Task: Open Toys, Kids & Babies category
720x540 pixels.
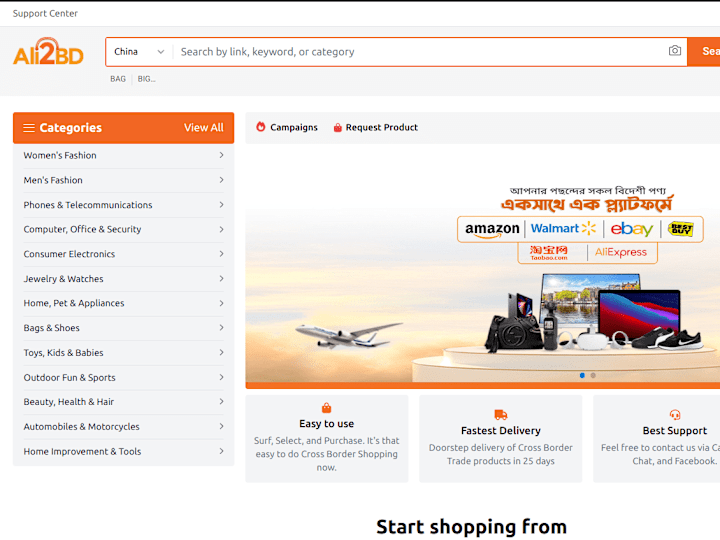Action: click(123, 353)
